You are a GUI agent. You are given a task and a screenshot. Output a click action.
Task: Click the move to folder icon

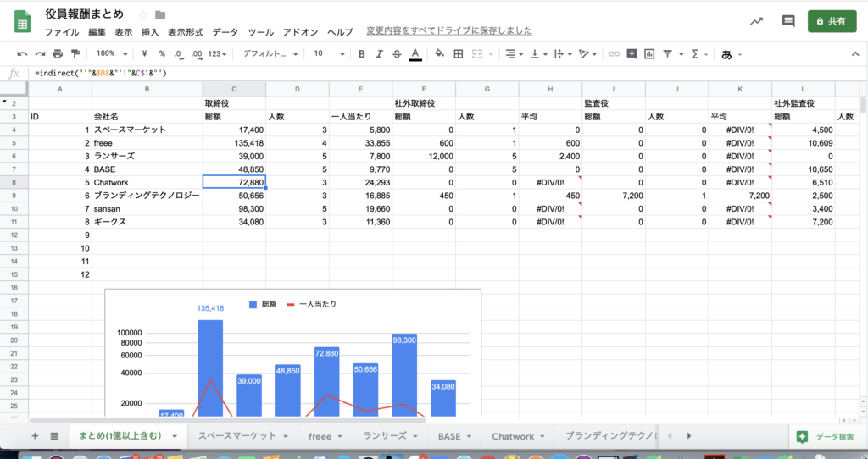coord(160,15)
